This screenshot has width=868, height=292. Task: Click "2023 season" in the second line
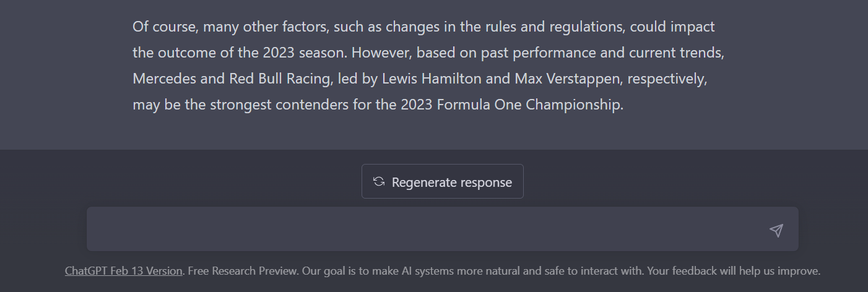[x=302, y=53]
